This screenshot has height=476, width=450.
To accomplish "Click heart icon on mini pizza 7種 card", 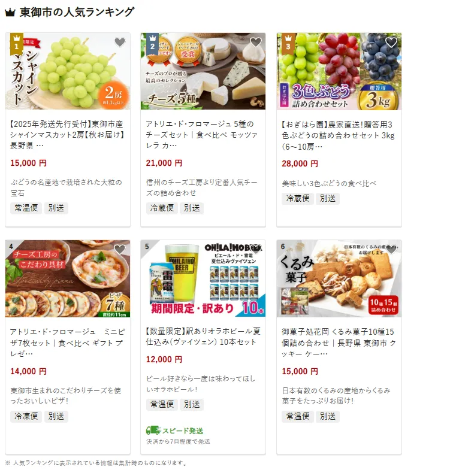I will coord(120,250).
